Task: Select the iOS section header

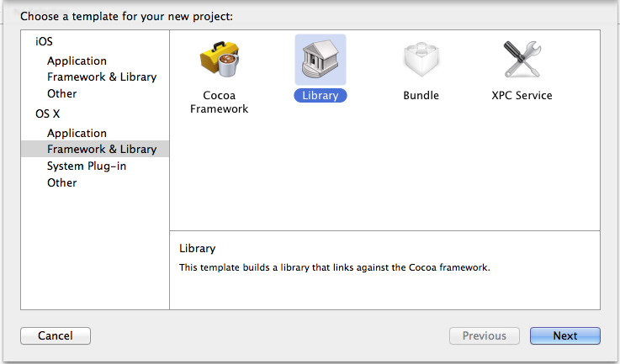Action: tap(44, 41)
